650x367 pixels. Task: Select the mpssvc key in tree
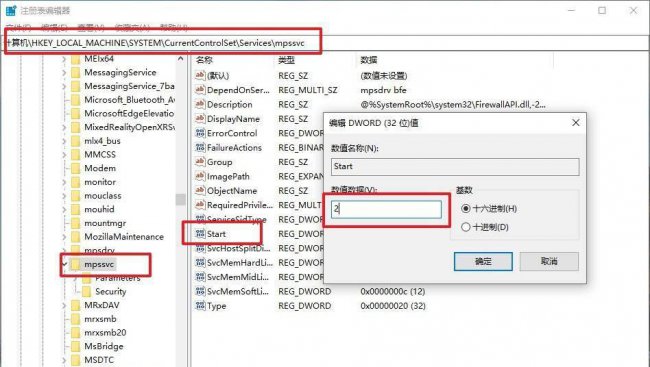tap(99, 264)
